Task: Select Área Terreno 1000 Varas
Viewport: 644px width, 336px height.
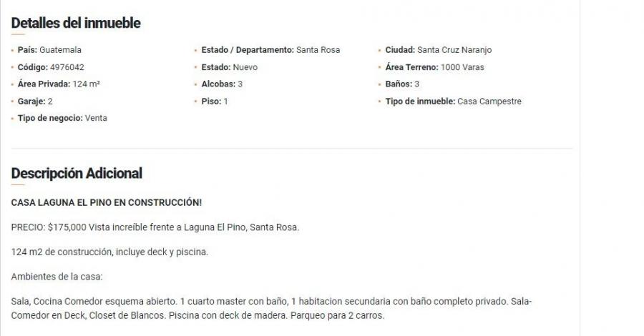Action: 434,67
